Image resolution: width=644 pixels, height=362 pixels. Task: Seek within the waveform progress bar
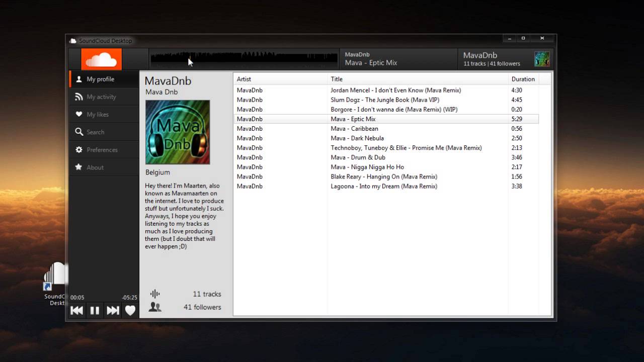(244, 59)
